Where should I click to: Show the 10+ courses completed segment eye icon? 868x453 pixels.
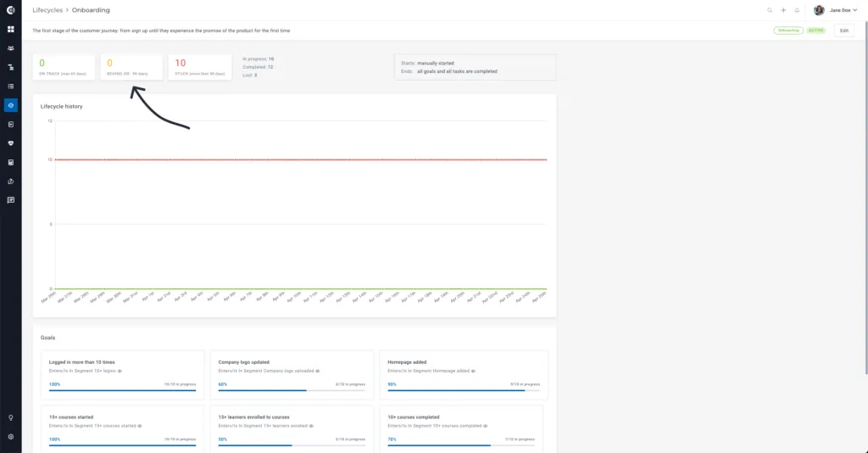tap(486, 426)
